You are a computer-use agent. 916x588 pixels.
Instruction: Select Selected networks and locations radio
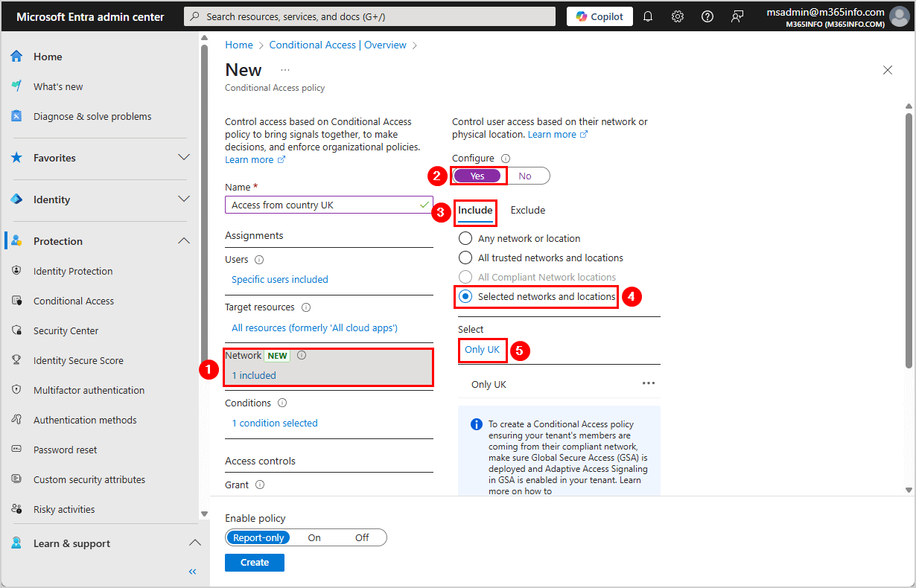point(465,296)
